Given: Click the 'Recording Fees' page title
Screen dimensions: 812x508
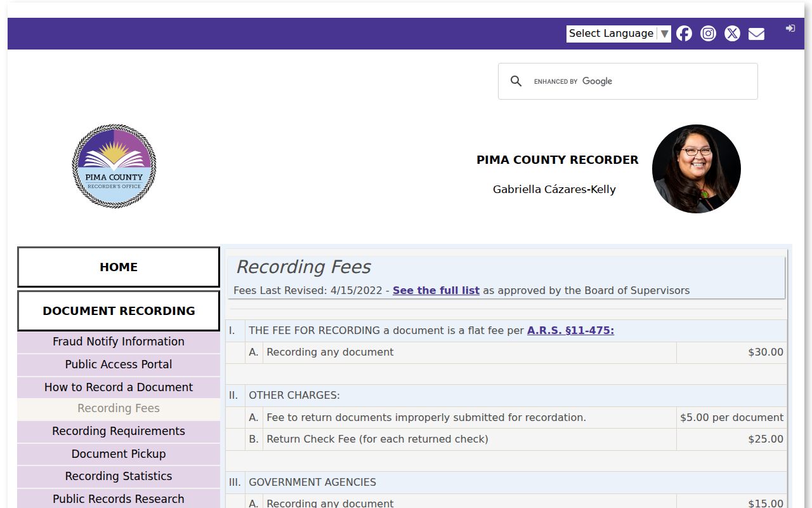Looking at the screenshot, I should pyautogui.click(x=303, y=267).
